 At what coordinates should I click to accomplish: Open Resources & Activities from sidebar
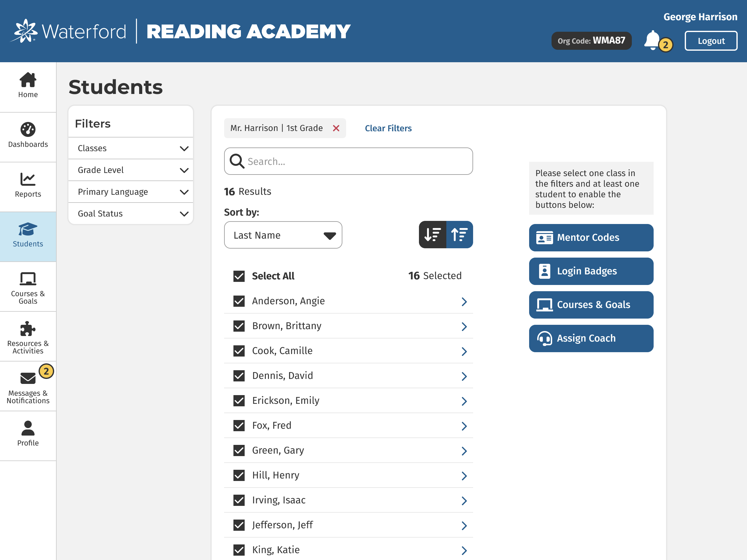pos(28,337)
